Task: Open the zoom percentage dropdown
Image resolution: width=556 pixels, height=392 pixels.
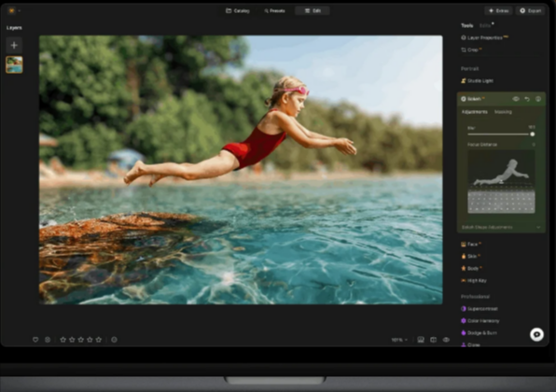Action: coord(399,340)
